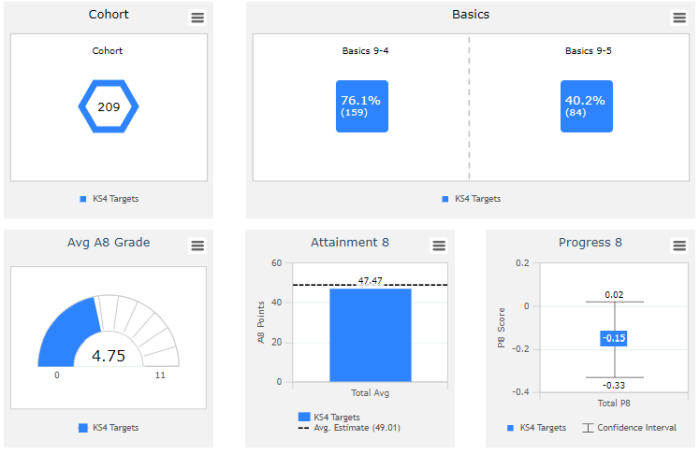Toggle KS4 Targets legend under Avg A8 gauge

click(109, 428)
